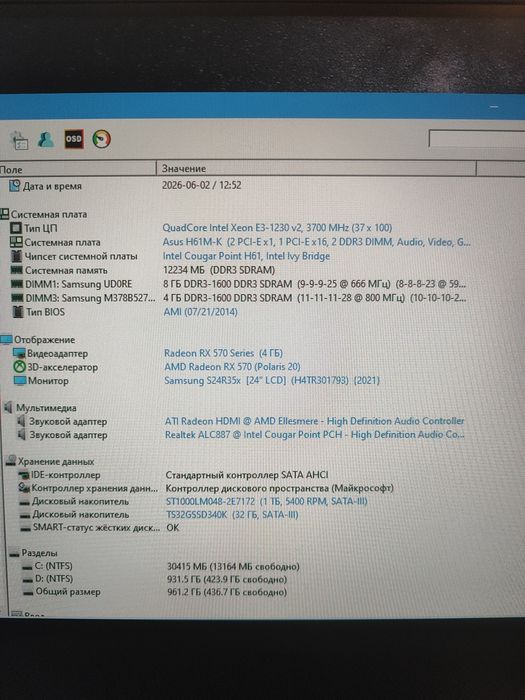The width and height of the screenshot is (525, 700).
Task: Open the AMI (07/21/2014) BIOS link
Action: (x=200, y=312)
